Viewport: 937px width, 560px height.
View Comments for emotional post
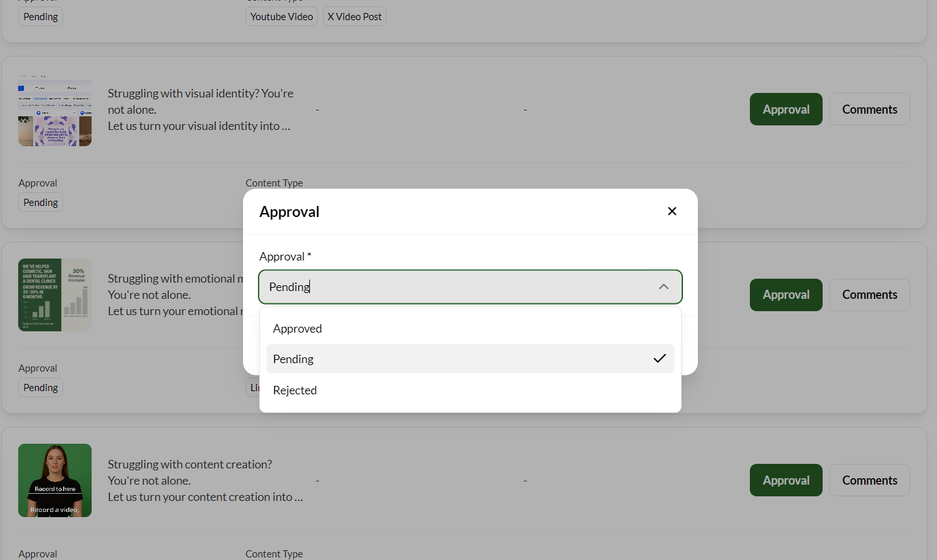[869, 295]
